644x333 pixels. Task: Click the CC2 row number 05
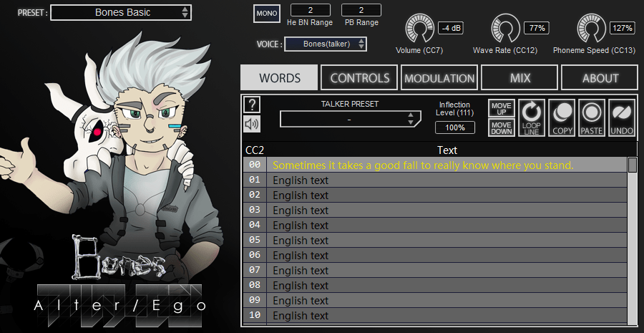255,240
